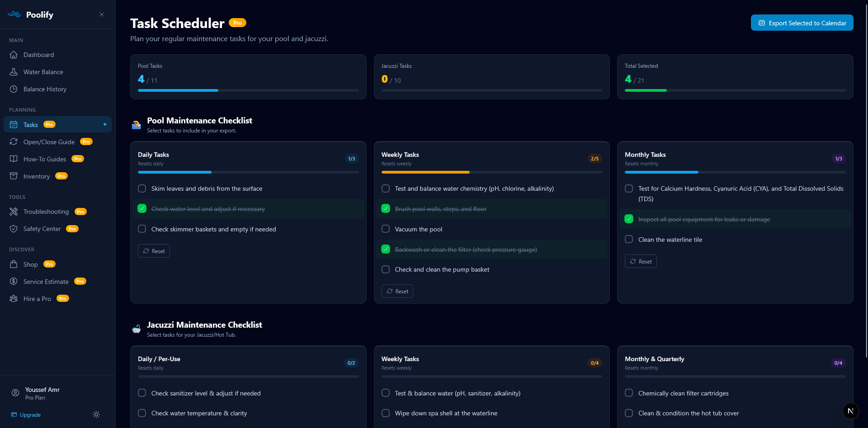Click the Shop bag icon
This screenshot has height=428, width=868.
click(x=14, y=264)
